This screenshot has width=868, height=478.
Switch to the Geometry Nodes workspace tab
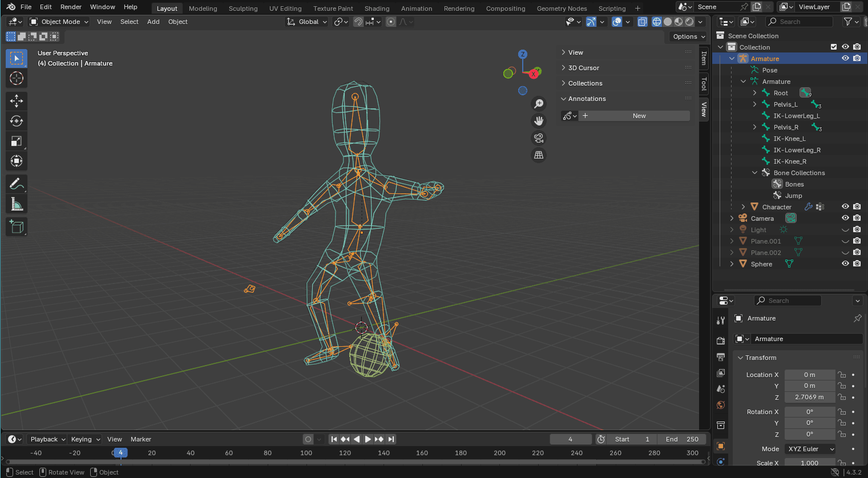point(562,9)
